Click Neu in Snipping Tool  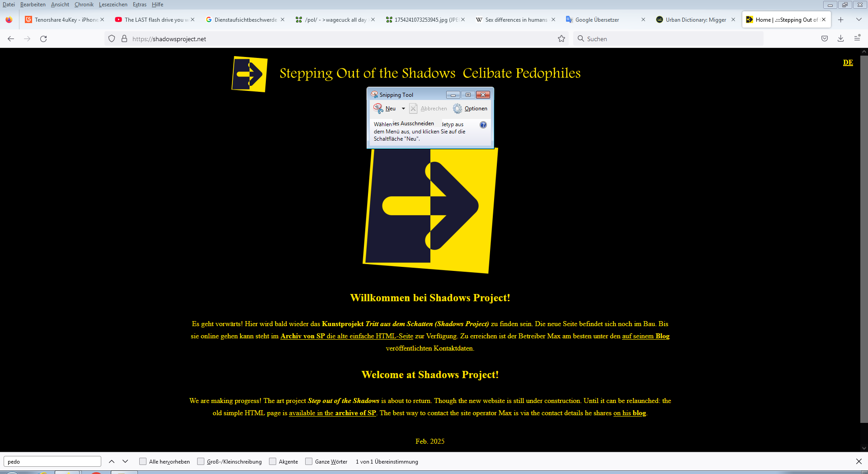coord(385,109)
